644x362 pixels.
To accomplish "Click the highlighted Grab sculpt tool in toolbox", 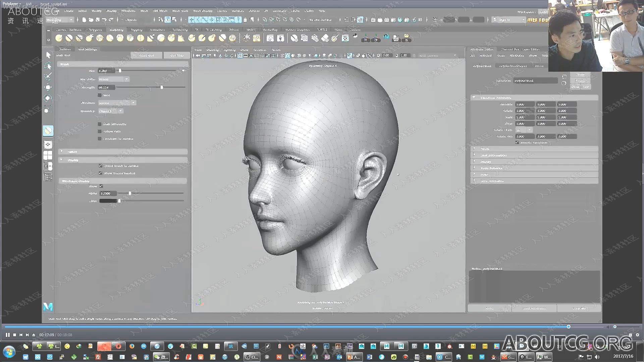I will coord(48,131).
